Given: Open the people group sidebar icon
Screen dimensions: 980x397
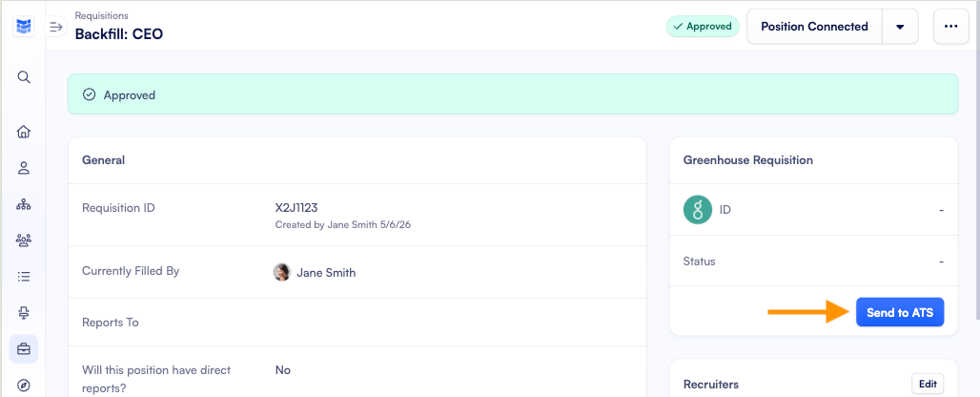Looking at the screenshot, I should pos(24,240).
